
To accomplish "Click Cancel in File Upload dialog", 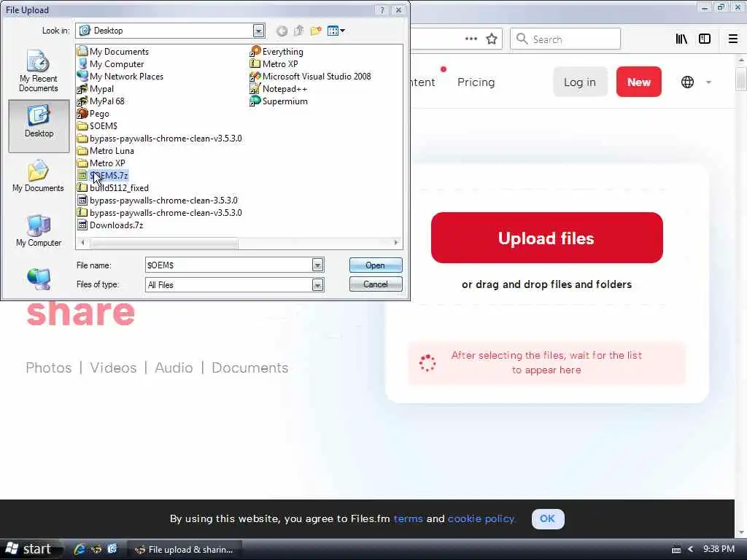I will pos(376,284).
